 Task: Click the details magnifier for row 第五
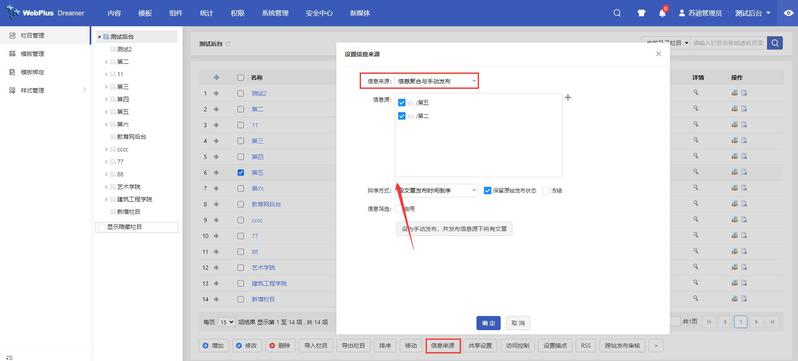[x=695, y=173]
